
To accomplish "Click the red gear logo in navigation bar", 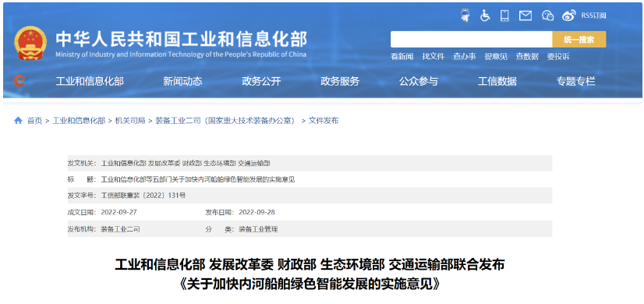I will [x=19, y=81].
